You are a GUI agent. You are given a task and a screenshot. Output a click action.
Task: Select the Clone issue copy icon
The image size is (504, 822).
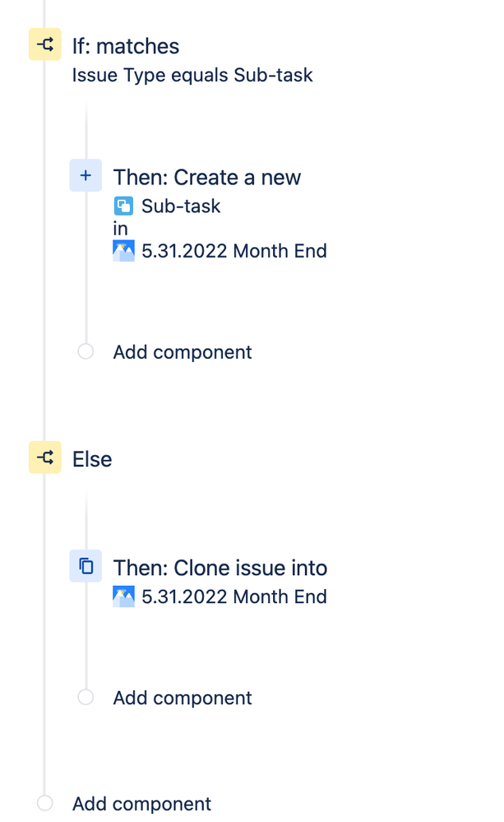tap(86, 566)
